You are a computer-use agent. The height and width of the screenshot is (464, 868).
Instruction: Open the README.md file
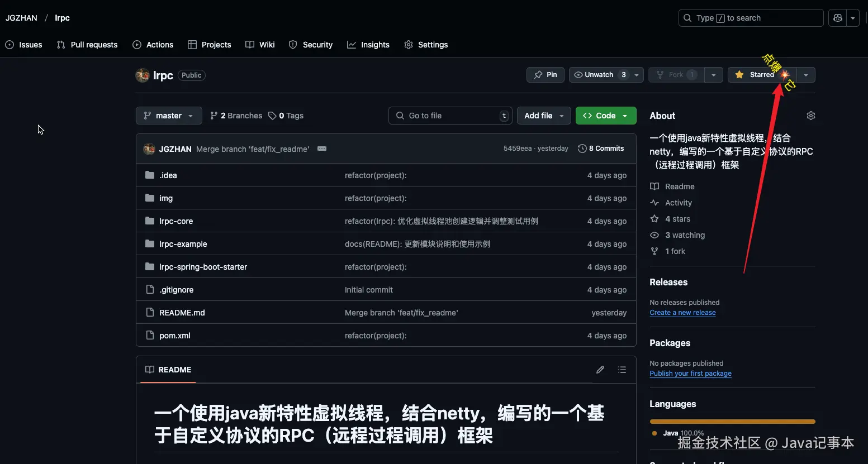pos(182,313)
